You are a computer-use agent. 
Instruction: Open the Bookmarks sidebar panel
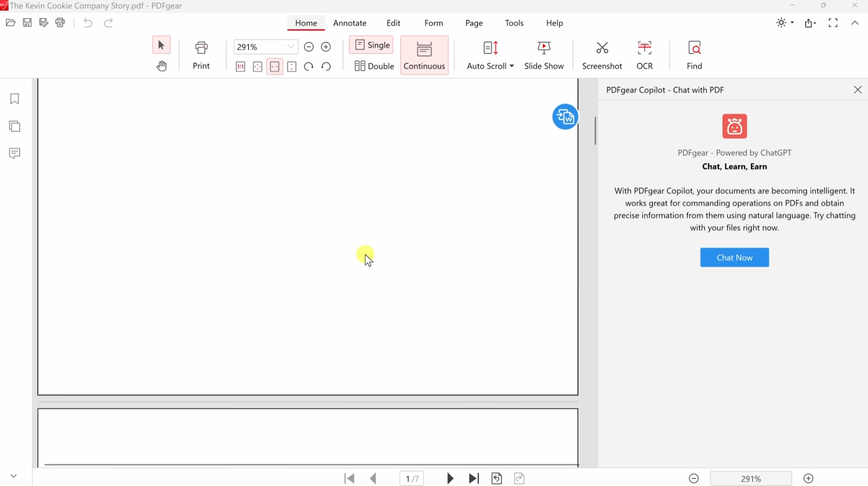point(15,98)
